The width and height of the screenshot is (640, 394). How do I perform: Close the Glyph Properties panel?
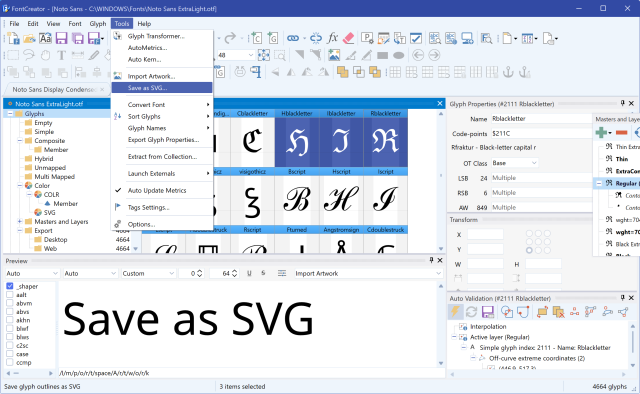(631, 104)
